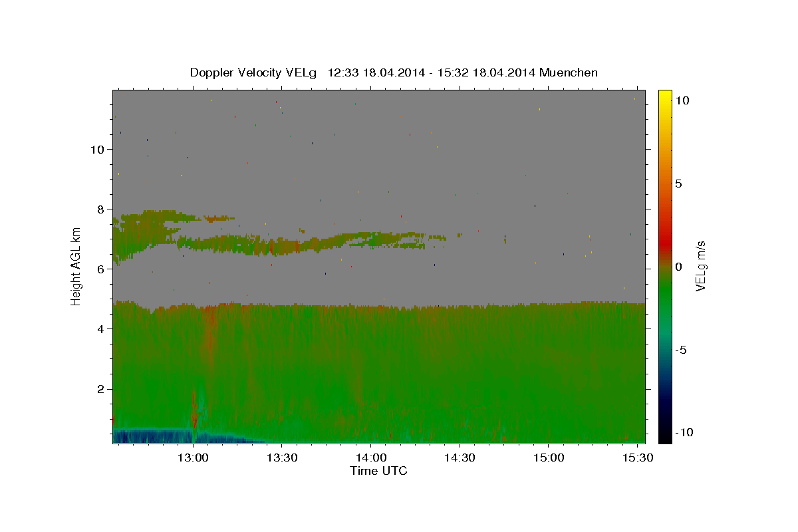The width and height of the screenshot is (798, 532).
Task: Click the colorbar label 5
Action: 678,184
